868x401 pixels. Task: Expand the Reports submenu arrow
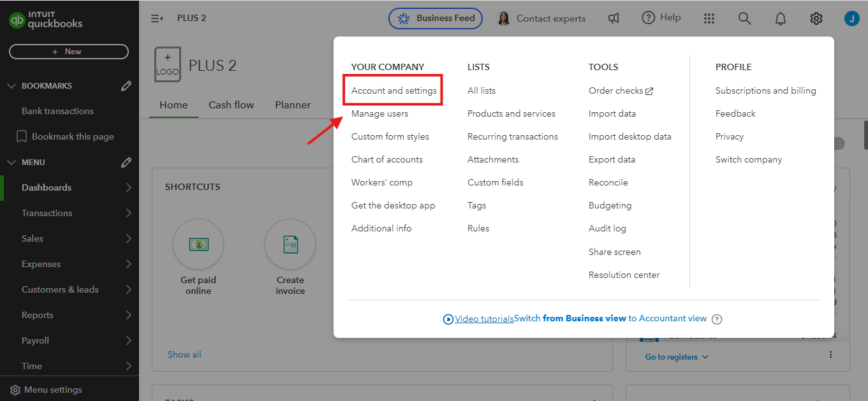128,315
